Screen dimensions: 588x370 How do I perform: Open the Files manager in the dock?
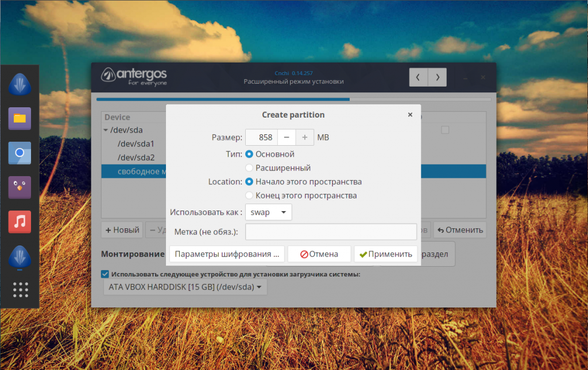point(20,119)
